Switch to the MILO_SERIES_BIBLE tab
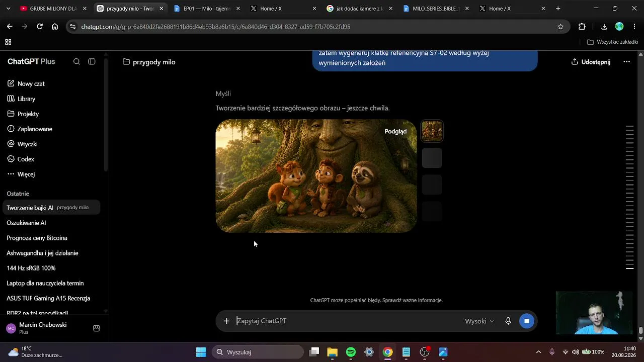The image size is (644, 362). 437,9
